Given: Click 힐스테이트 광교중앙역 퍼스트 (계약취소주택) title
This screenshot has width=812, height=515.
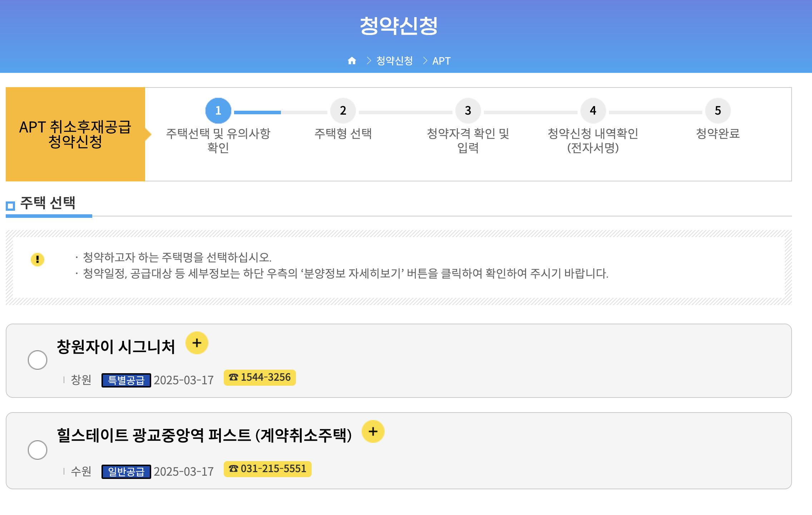Looking at the screenshot, I should pyautogui.click(x=204, y=435).
